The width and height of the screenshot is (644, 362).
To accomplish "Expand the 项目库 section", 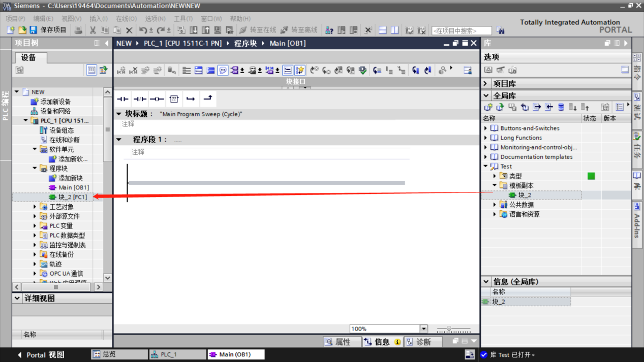I will pos(486,83).
